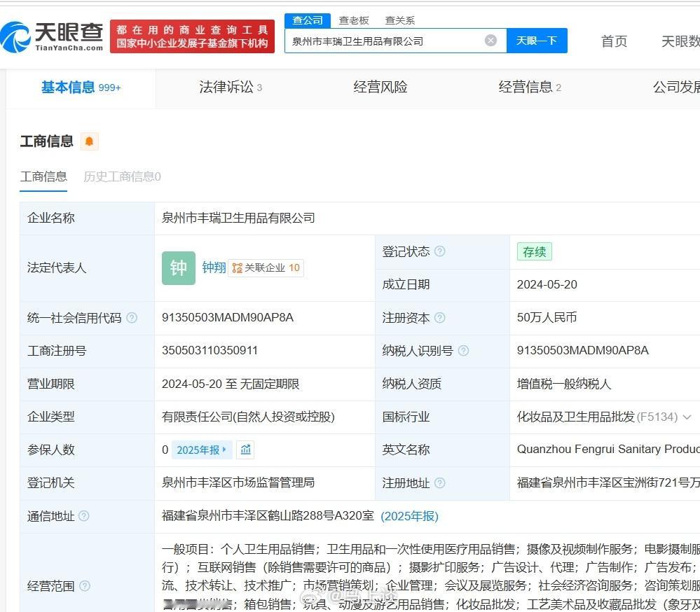
Task: Click the red promotional banner
Action: point(192,36)
